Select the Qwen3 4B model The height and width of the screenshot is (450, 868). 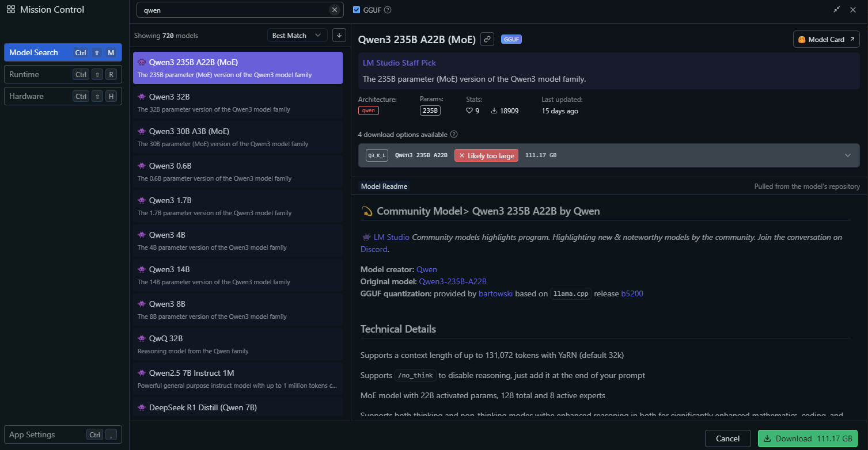click(238, 241)
